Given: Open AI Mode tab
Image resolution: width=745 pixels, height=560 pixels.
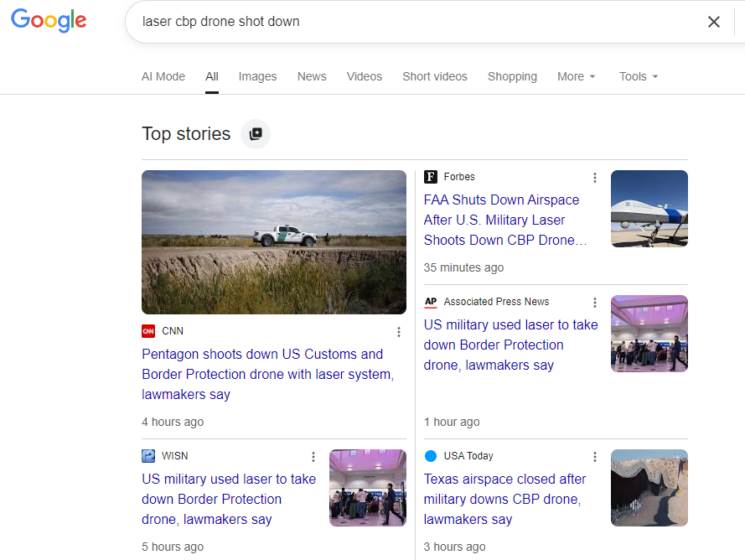Looking at the screenshot, I should coord(163,76).
